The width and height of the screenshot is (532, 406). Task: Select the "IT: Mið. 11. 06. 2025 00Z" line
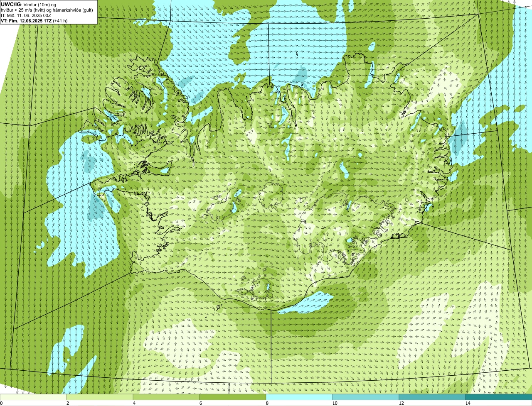click(x=26, y=15)
